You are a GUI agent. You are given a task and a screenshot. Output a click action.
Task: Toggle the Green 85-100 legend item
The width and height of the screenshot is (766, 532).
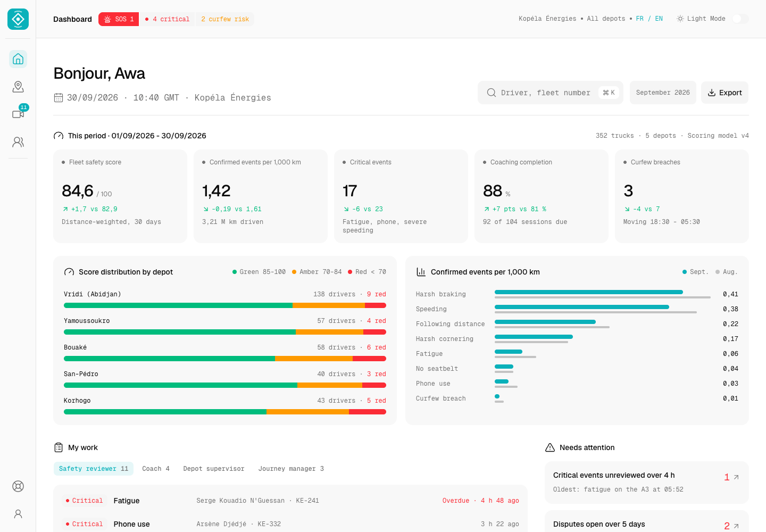[259, 272]
